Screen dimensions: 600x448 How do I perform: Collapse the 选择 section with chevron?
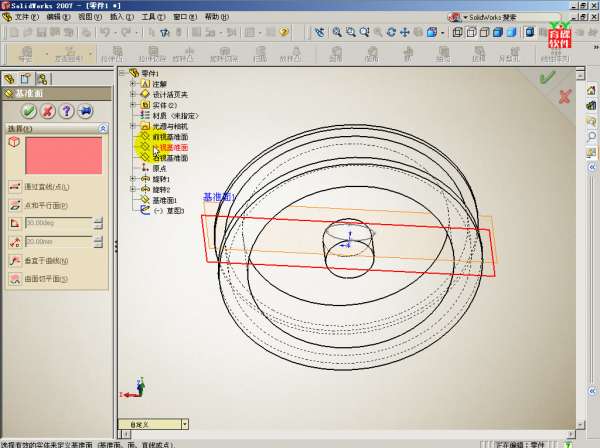(102, 129)
